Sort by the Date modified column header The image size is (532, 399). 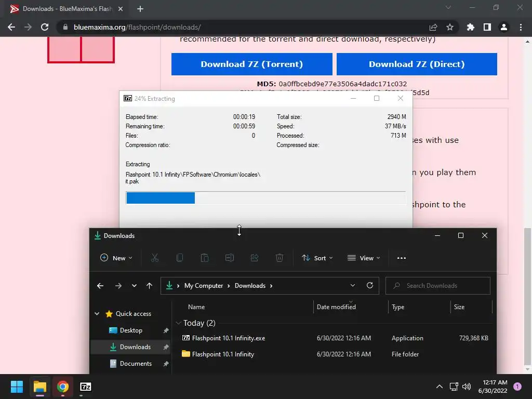[x=336, y=307]
